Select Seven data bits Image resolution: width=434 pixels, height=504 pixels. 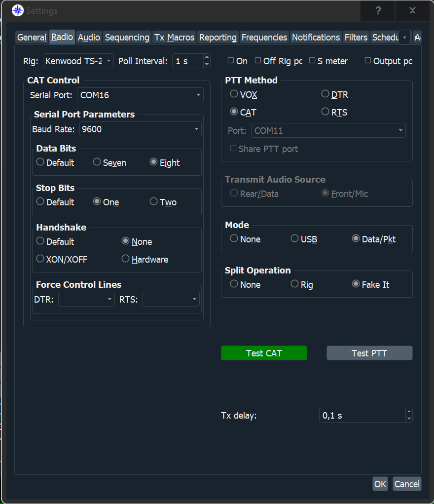point(97,162)
